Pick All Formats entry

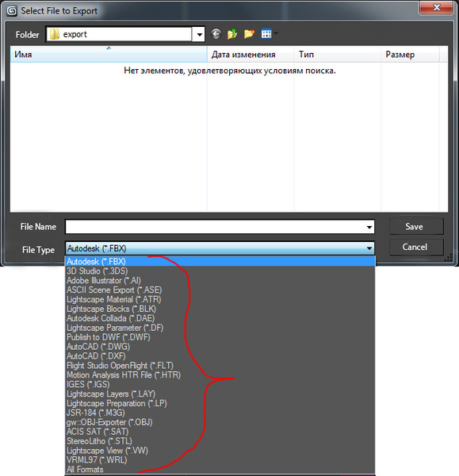point(220,470)
